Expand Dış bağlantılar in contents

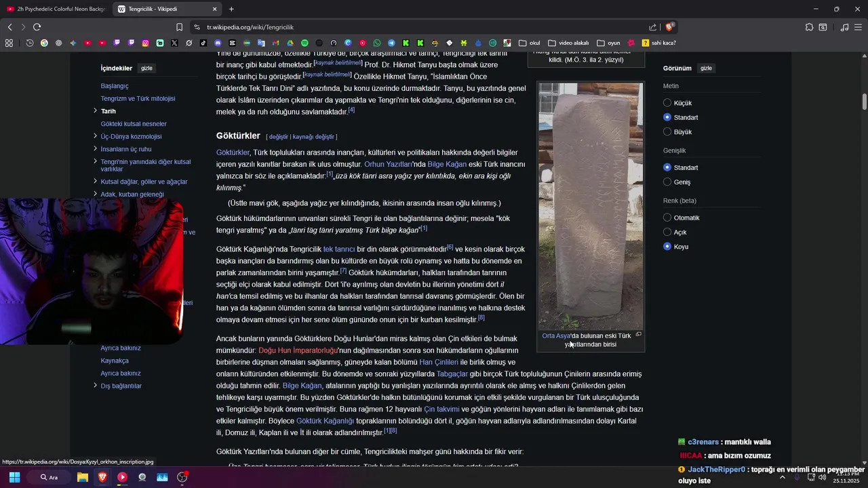(x=95, y=386)
